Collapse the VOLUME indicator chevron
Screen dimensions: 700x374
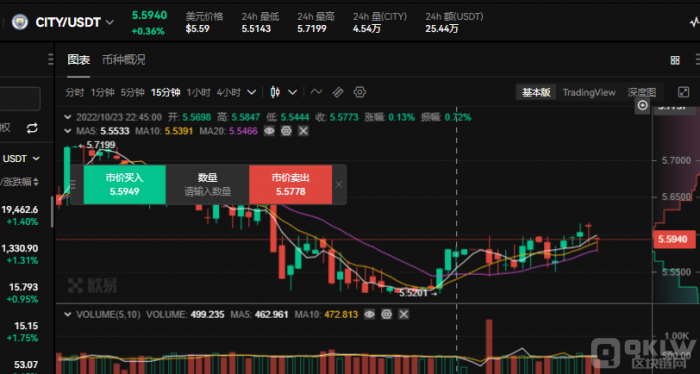(x=67, y=315)
